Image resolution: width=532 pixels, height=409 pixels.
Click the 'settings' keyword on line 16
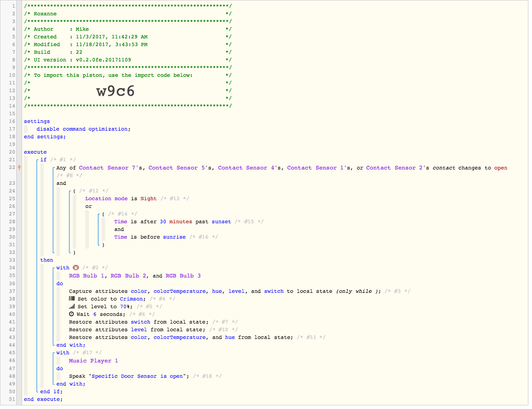point(37,121)
